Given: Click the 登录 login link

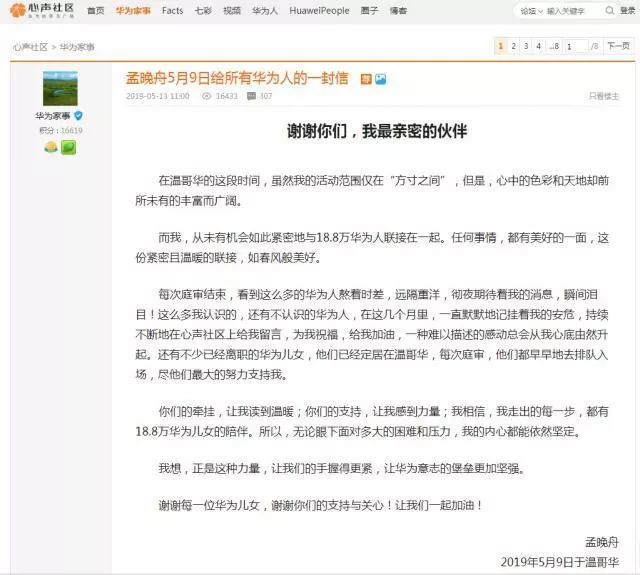Looking at the screenshot, I should pyautogui.click(x=627, y=11).
